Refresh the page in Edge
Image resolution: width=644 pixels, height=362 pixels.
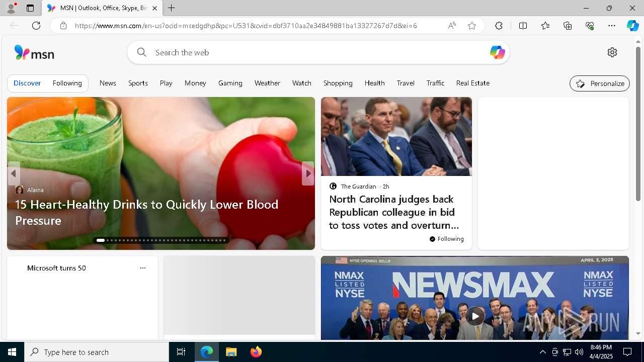click(36, 26)
